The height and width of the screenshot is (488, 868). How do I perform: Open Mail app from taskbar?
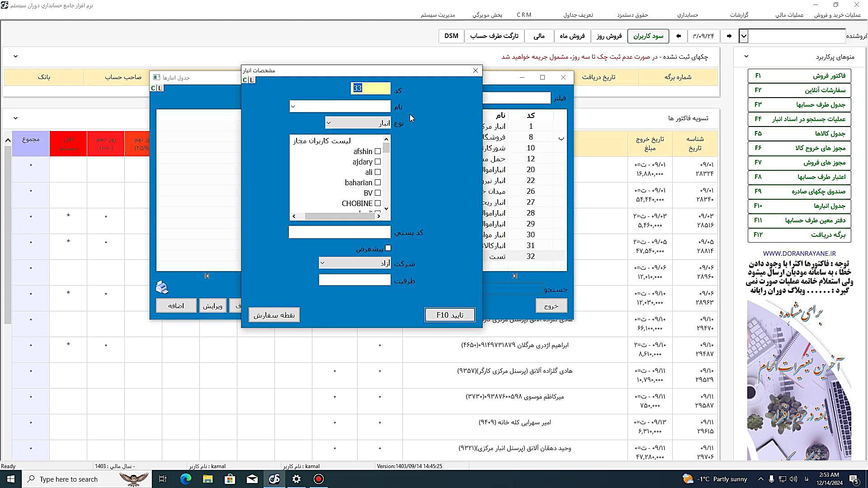pos(252,479)
